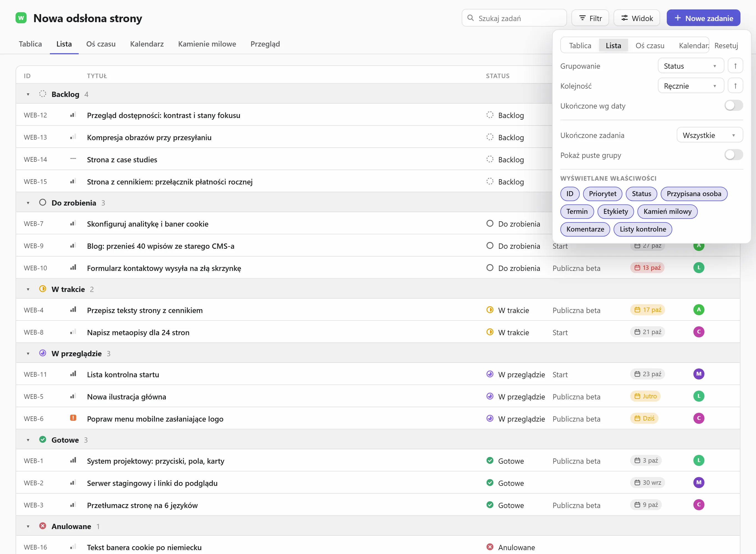This screenshot has height=554, width=756.
Task: Collapse the Backlog group
Action: pyautogui.click(x=28, y=94)
